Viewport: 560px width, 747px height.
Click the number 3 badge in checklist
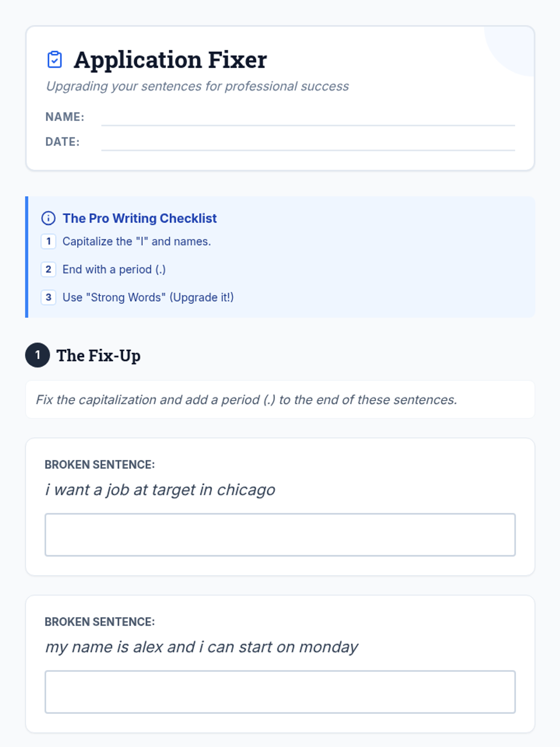click(x=49, y=297)
